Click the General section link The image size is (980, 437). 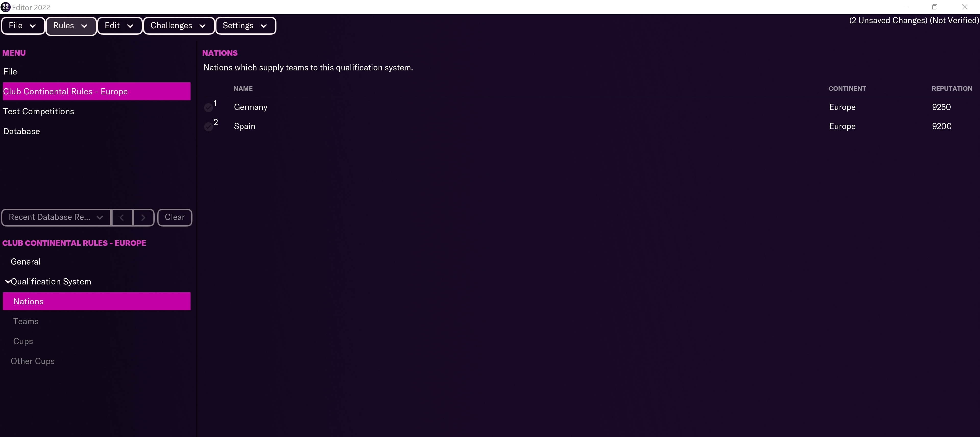[26, 261]
